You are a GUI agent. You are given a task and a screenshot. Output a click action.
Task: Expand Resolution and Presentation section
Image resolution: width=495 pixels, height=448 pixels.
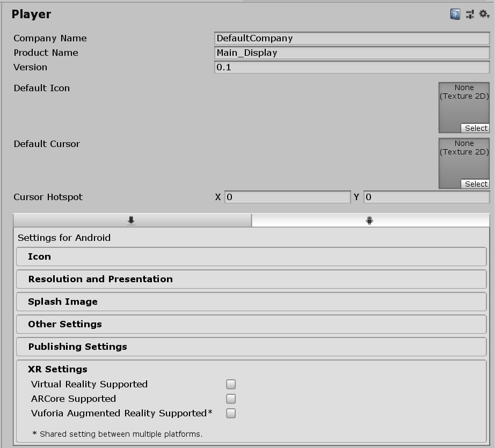(x=251, y=279)
